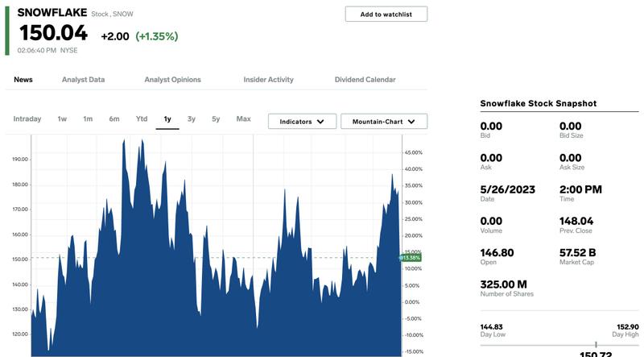Click the day range slider marker
The height and width of the screenshot is (357, 644).
click(596, 345)
